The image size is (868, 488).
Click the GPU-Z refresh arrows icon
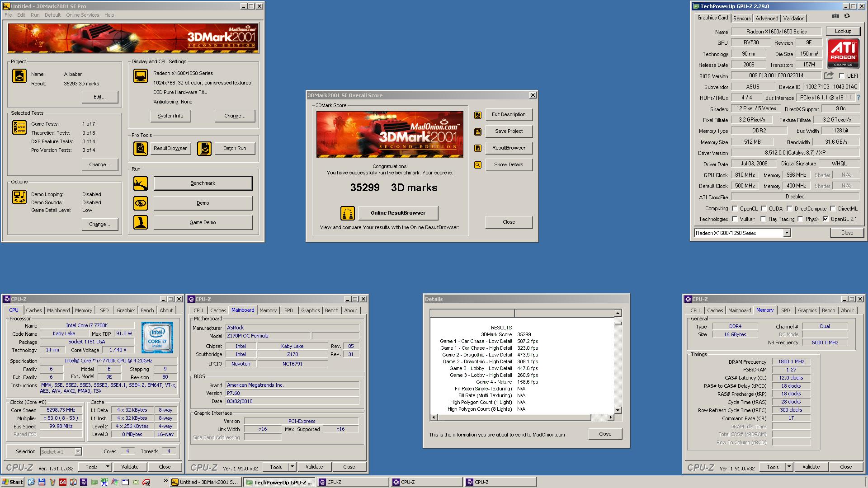(847, 16)
